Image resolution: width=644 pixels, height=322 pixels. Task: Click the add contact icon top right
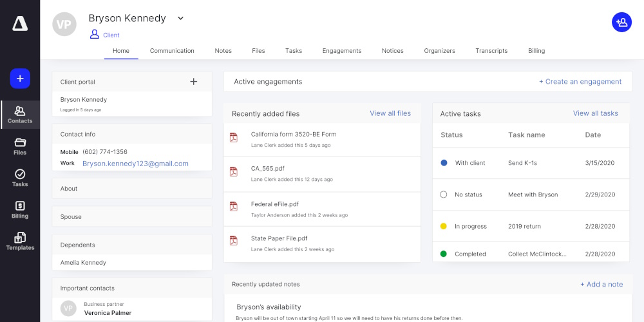tap(621, 23)
